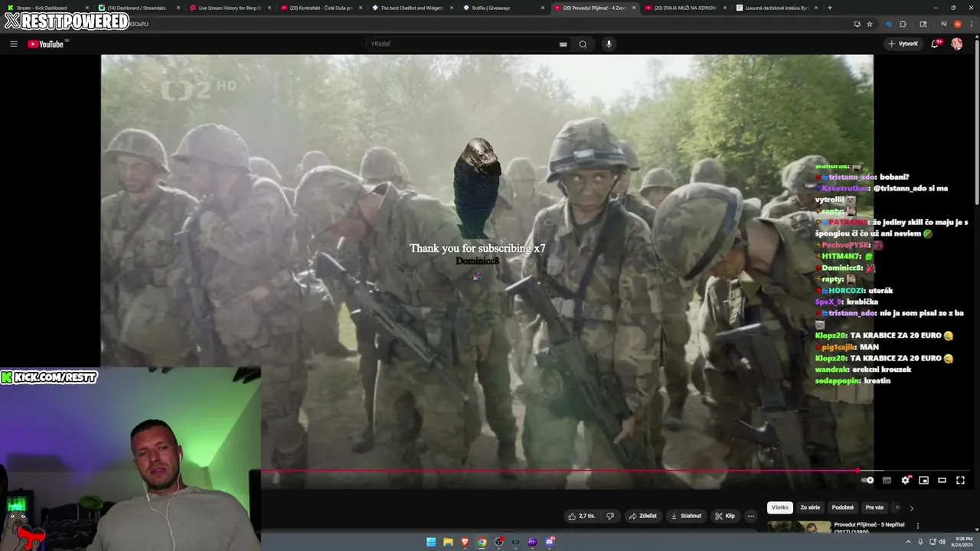Screen dimensions: 980x551
Task: Open YouTube notifications bell
Action: [936, 44]
